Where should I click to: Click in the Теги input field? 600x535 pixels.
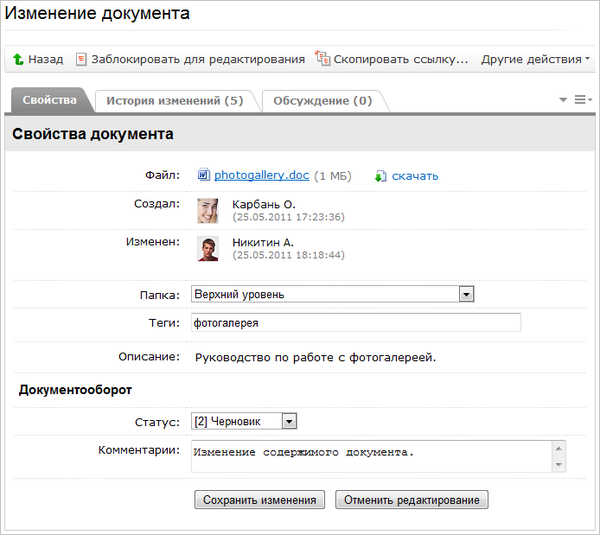(x=355, y=323)
